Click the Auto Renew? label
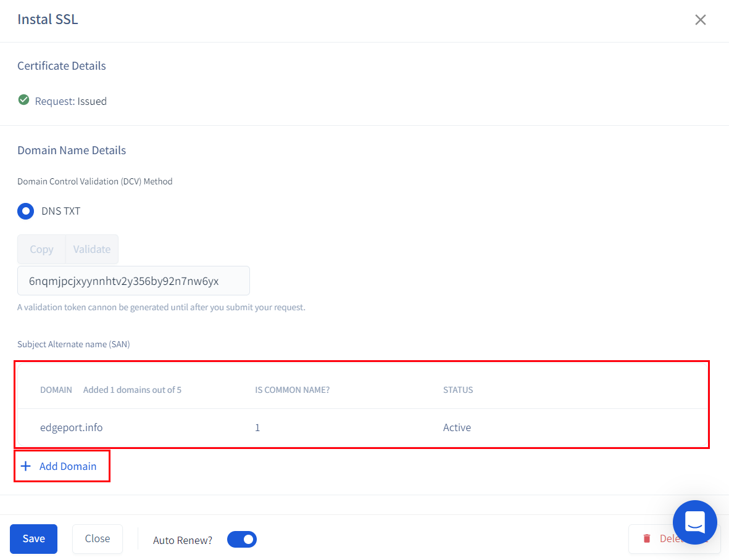 pyautogui.click(x=183, y=540)
